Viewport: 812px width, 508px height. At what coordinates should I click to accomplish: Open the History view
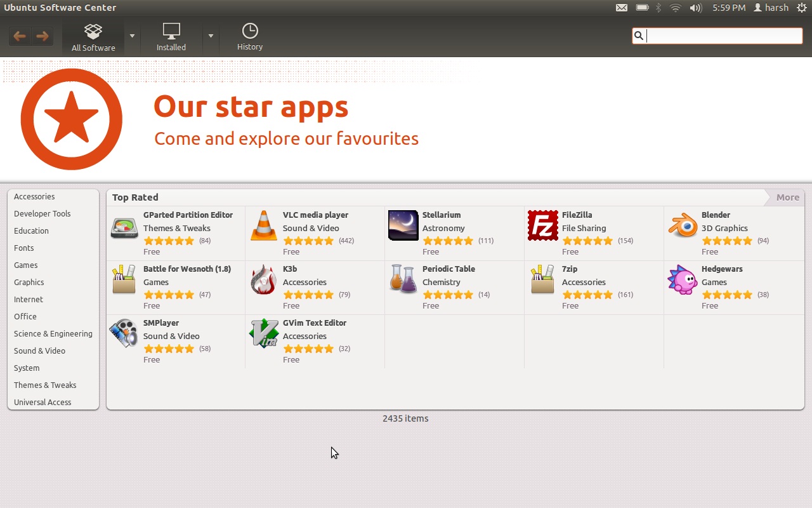coord(250,37)
